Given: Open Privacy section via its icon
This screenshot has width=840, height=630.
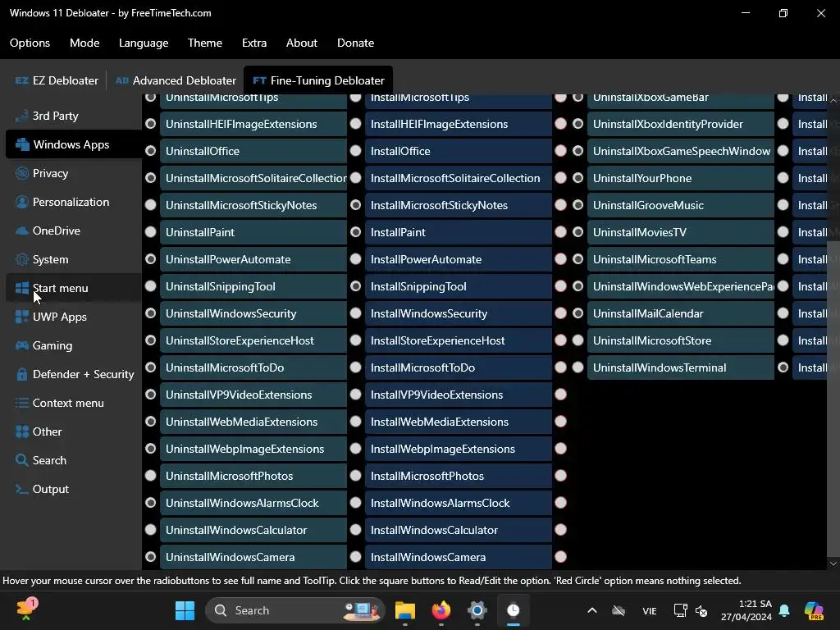Looking at the screenshot, I should [x=21, y=173].
